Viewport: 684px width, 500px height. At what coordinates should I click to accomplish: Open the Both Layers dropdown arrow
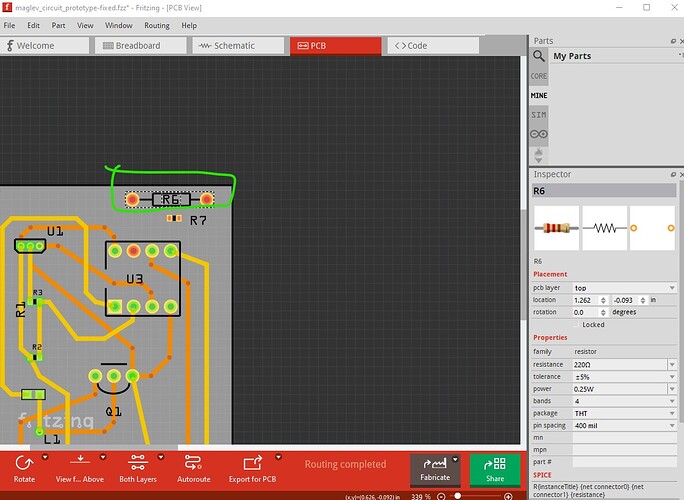161,457
